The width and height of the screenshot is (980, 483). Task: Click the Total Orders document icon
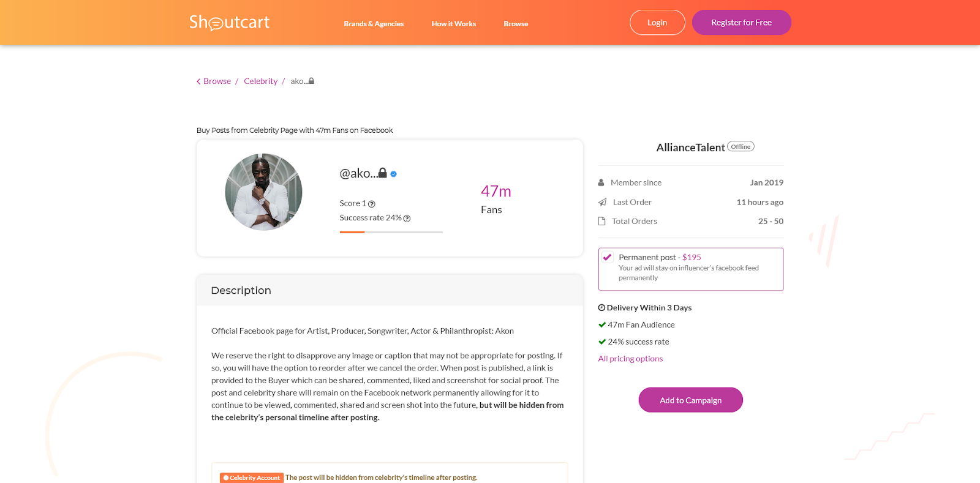point(601,221)
